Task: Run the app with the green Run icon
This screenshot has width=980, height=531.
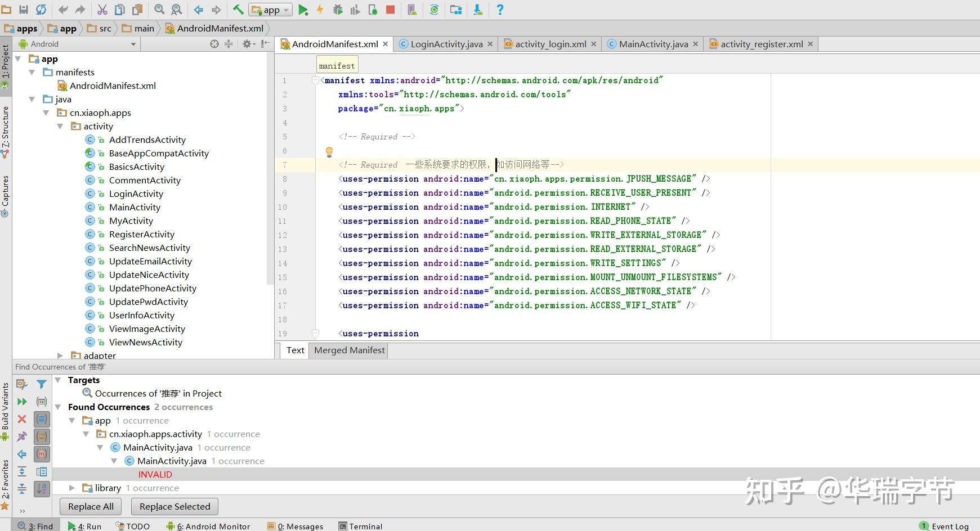Action: (x=303, y=10)
